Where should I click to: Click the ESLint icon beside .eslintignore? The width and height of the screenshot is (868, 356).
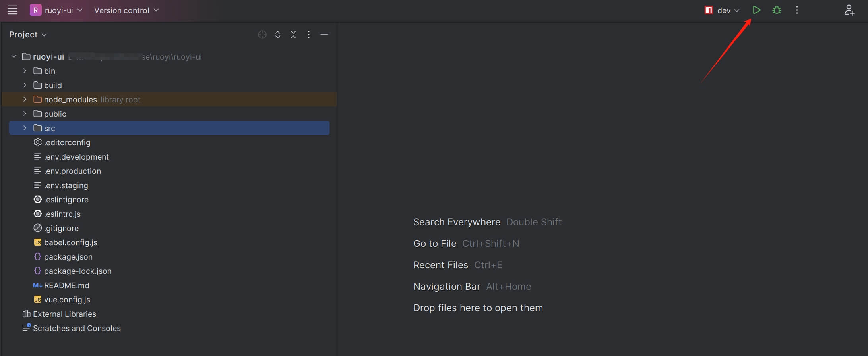37,199
